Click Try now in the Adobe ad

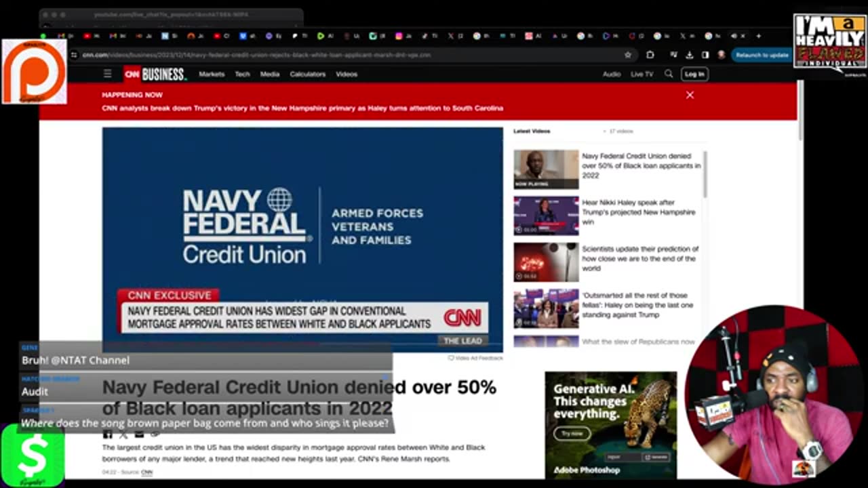[x=571, y=433]
